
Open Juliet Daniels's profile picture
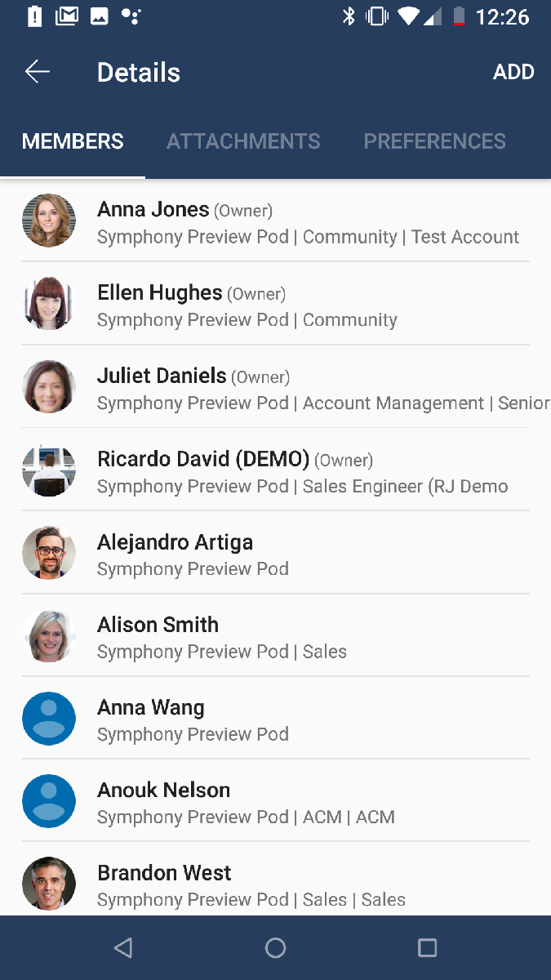(x=49, y=387)
